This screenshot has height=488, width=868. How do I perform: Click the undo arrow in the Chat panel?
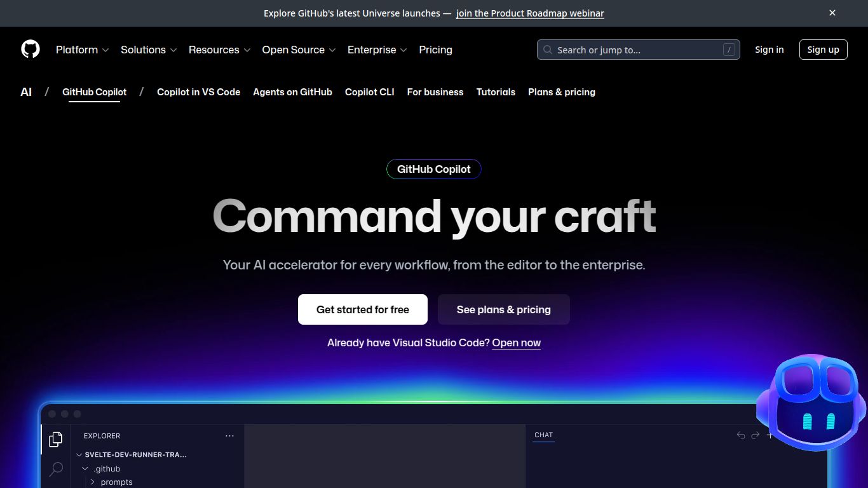click(740, 435)
